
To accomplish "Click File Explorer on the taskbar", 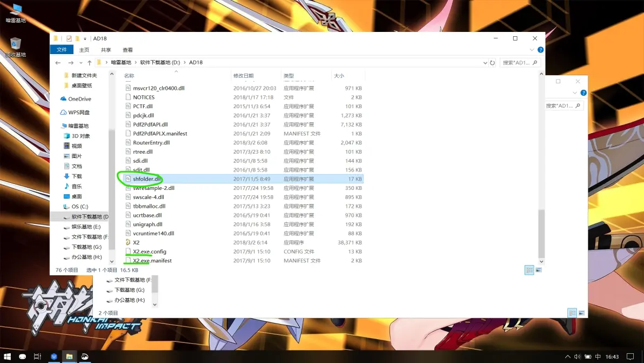I will pos(69,357).
